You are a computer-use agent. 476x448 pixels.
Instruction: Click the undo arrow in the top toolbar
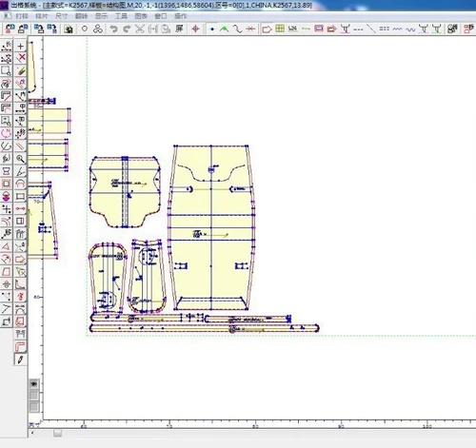(x=113, y=29)
